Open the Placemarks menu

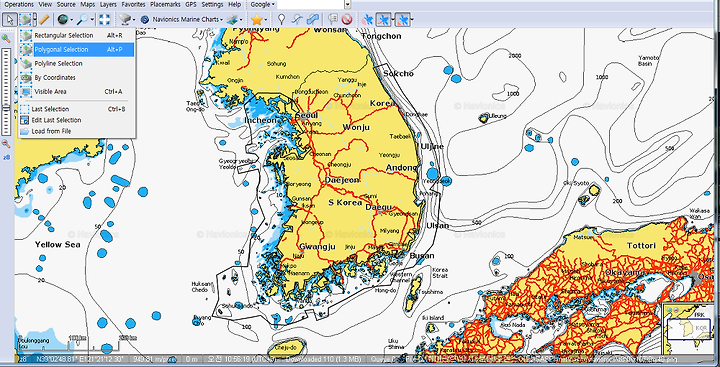166,5
